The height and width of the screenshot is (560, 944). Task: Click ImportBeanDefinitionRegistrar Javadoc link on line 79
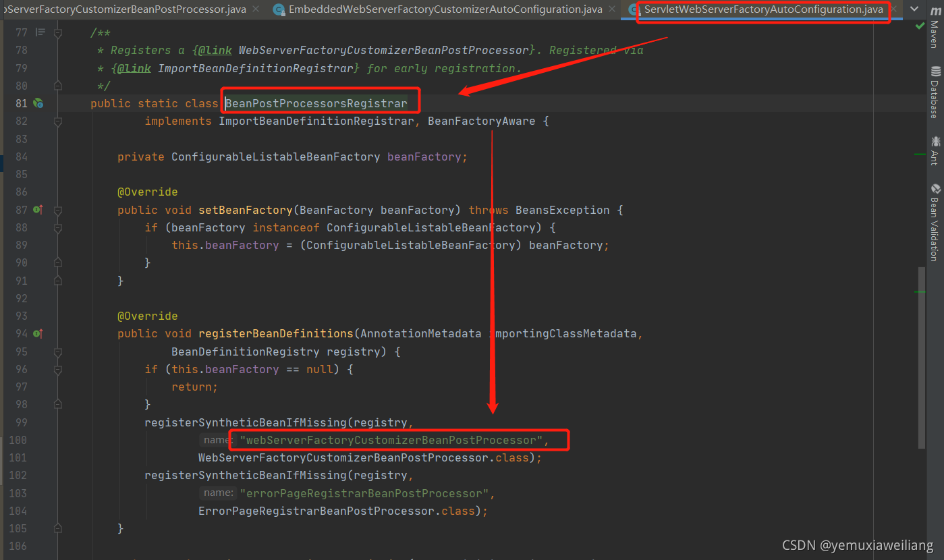click(x=255, y=68)
